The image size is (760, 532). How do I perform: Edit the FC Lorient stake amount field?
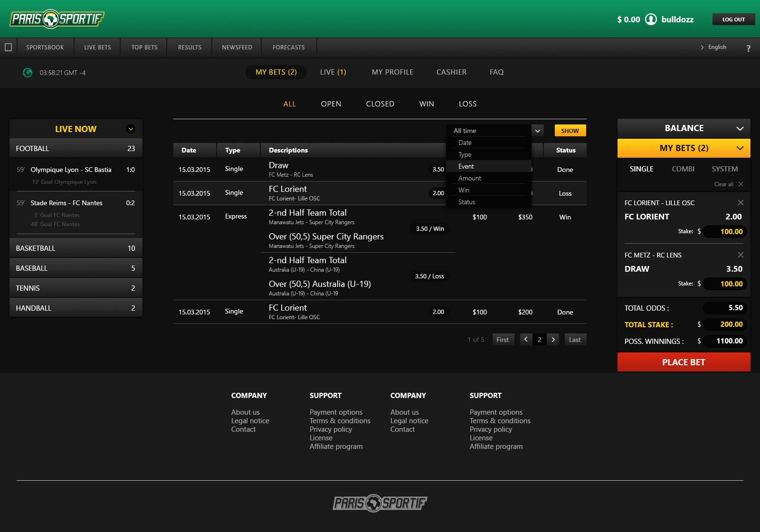coord(725,232)
